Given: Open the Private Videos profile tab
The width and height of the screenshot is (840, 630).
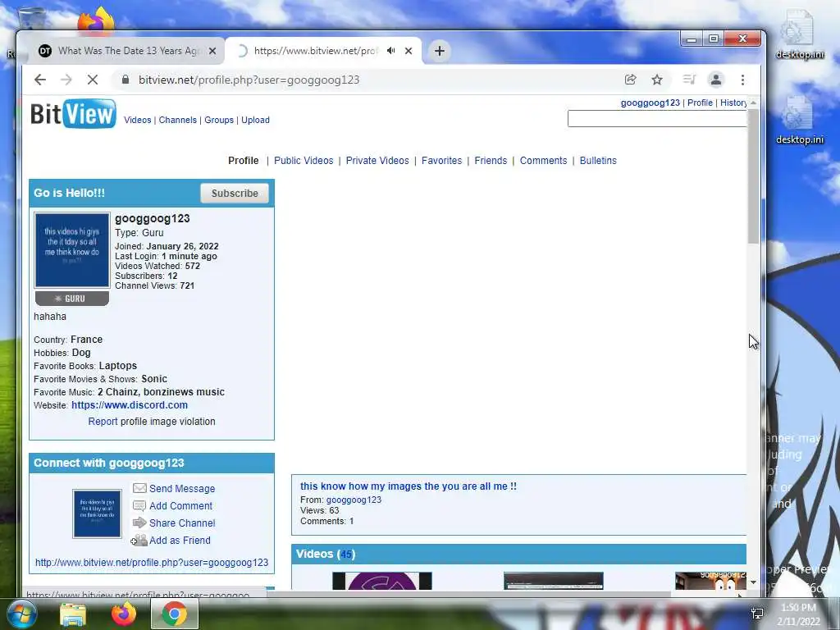Looking at the screenshot, I should pyautogui.click(x=377, y=161).
